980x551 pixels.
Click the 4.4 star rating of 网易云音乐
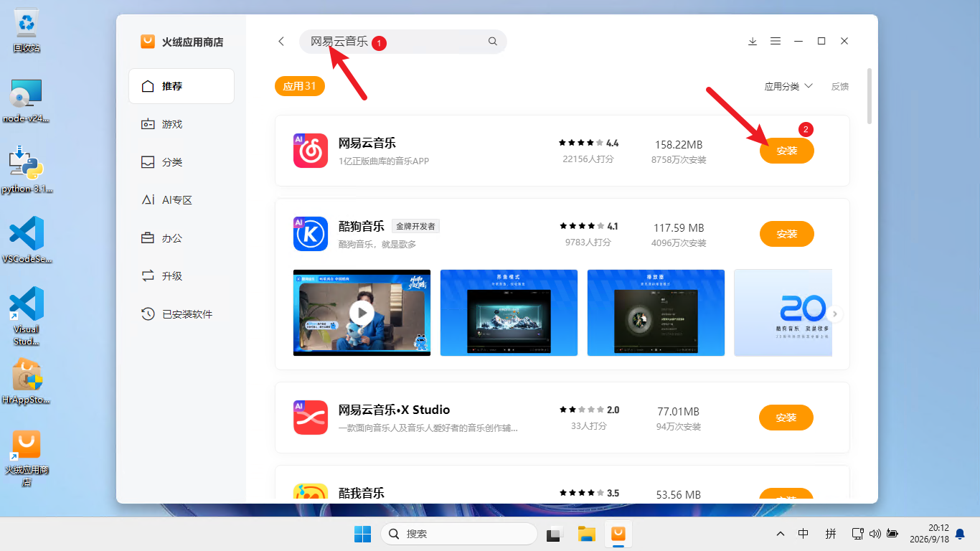[x=588, y=143]
